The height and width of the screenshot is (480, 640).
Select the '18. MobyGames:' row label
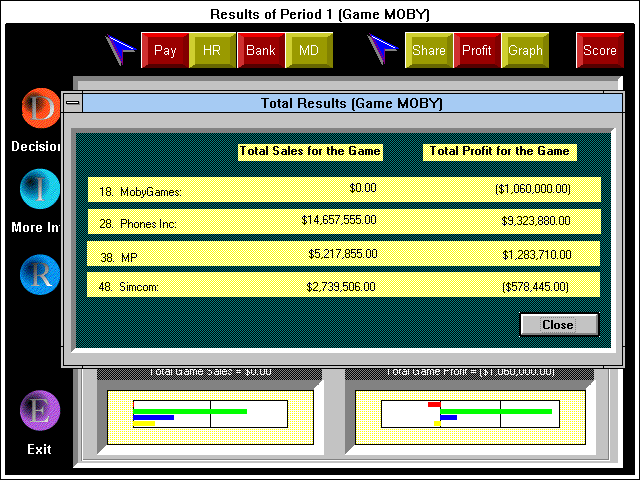click(140, 191)
